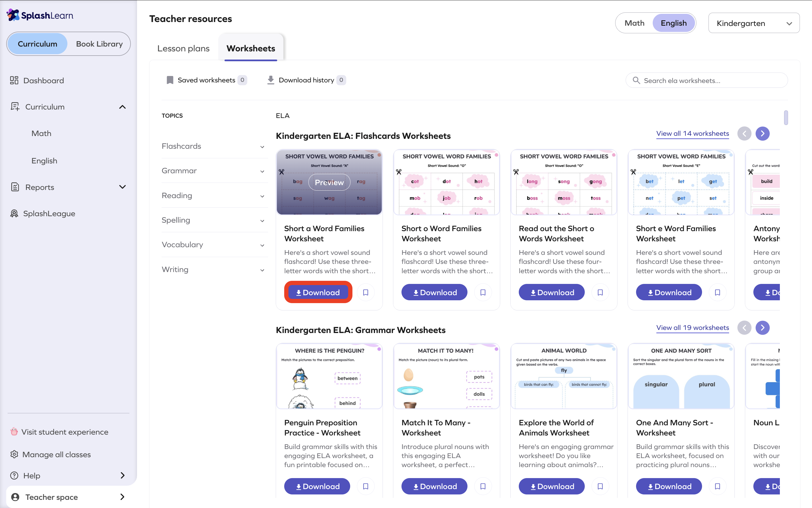Click the Help question mark icon
This screenshot has width=812, height=508.
tap(14, 476)
